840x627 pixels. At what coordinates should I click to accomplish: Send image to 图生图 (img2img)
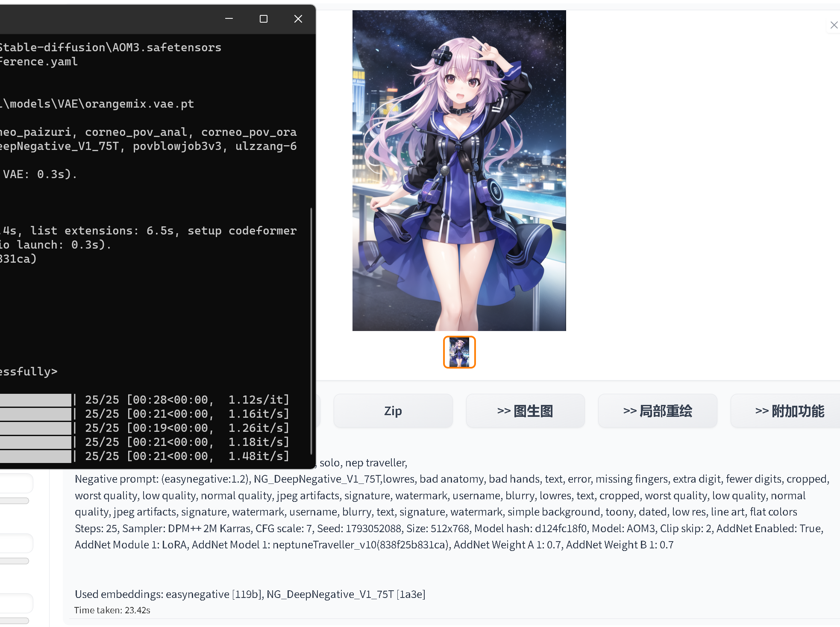click(525, 411)
